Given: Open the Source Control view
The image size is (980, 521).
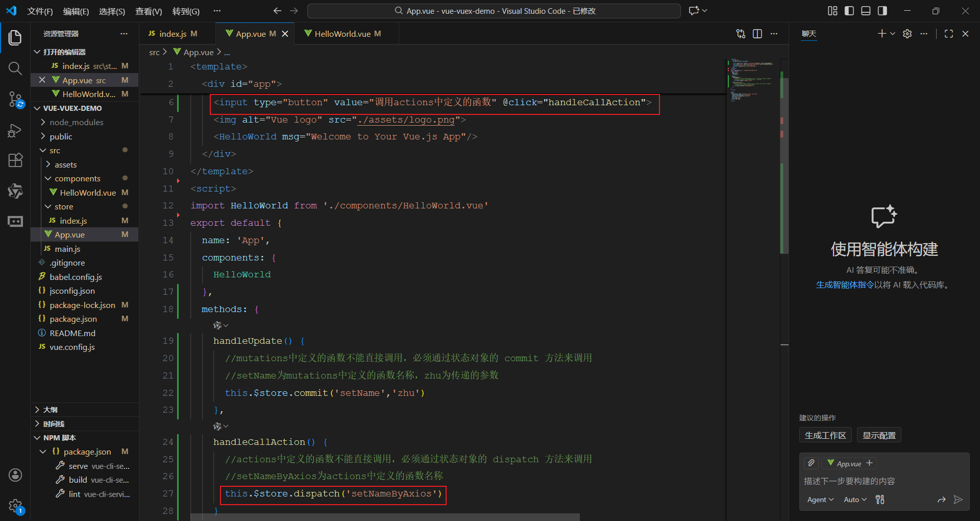Looking at the screenshot, I should [15, 99].
